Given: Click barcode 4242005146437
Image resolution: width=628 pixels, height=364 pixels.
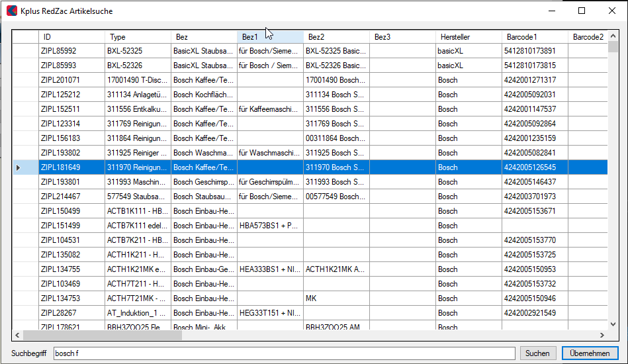Looking at the screenshot, I should 535,182.
